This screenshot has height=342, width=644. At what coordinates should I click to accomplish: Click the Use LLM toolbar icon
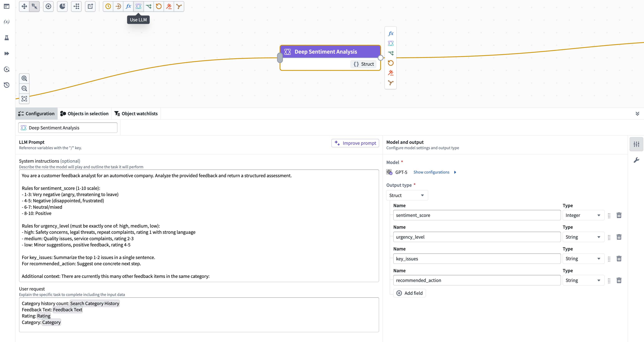click(139, 6)
